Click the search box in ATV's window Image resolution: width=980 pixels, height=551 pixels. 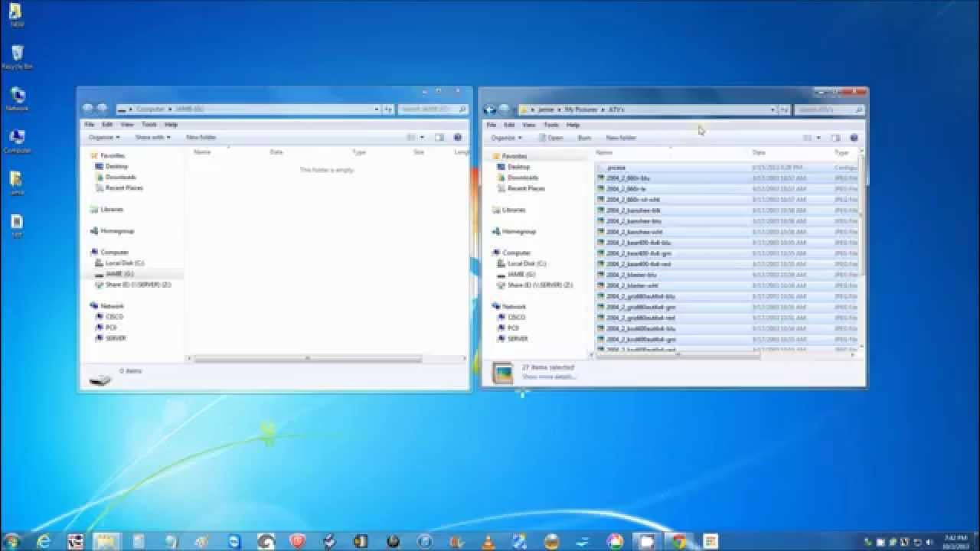click(829, 110)
